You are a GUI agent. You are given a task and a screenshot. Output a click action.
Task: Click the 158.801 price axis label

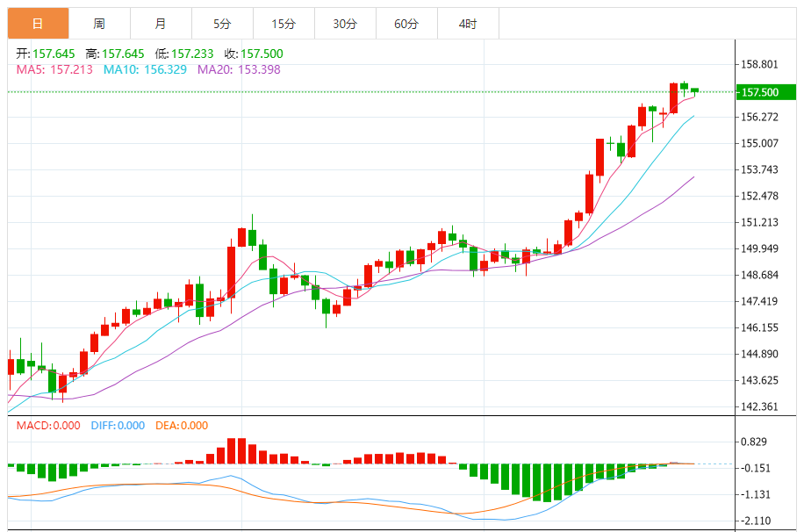pos(759,65)
